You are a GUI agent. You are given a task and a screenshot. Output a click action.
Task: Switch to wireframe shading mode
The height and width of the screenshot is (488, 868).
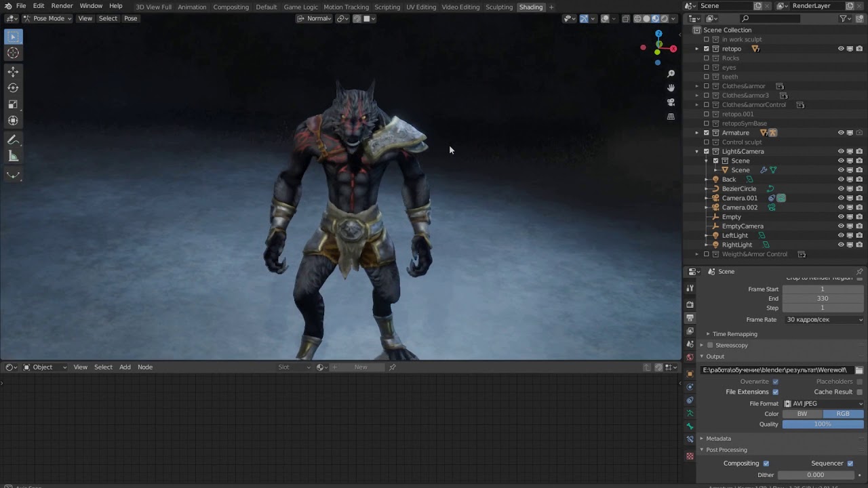pyautogui.click(x=637, y=18)
